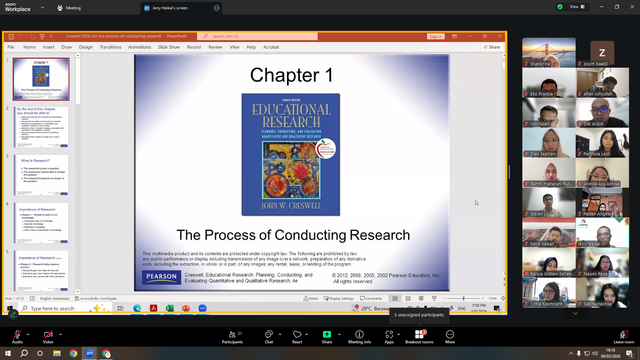Open the File menu in shared PowerPoint
This screenshot has height=360, width=640.
[x=11, y=47]
